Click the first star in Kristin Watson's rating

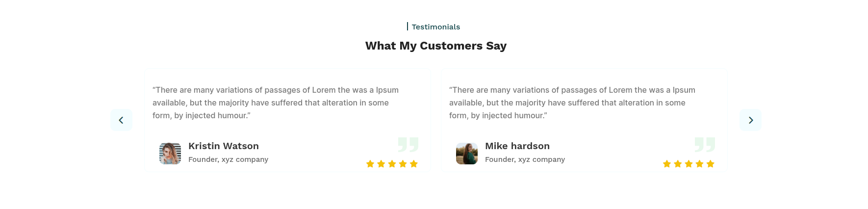coord(370,164)
